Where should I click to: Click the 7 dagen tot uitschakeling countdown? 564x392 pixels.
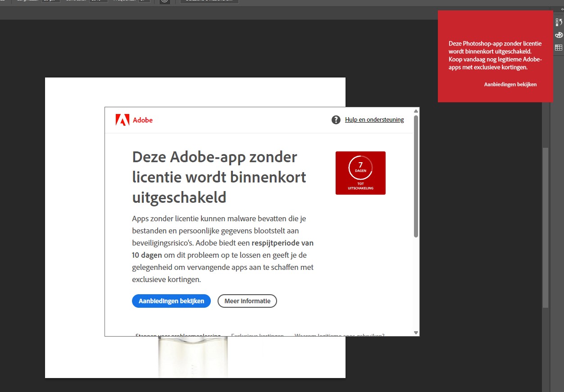[360, 173]
